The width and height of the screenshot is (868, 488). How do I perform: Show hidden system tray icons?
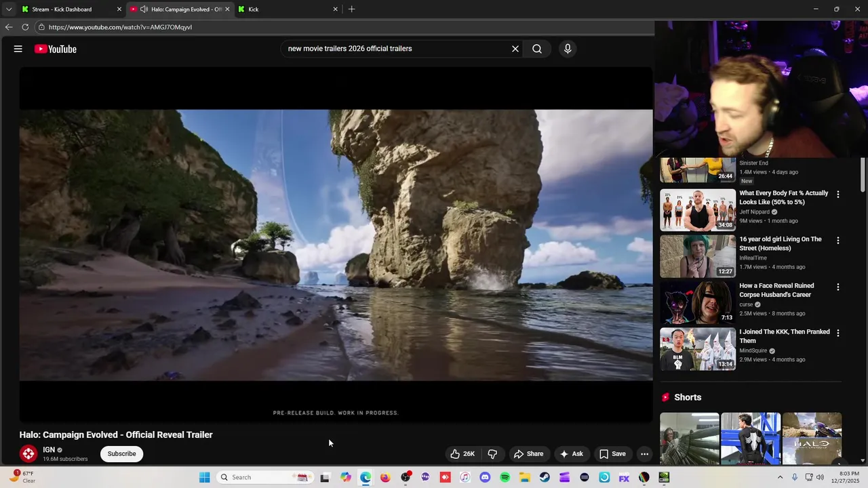tap(780, 477)
